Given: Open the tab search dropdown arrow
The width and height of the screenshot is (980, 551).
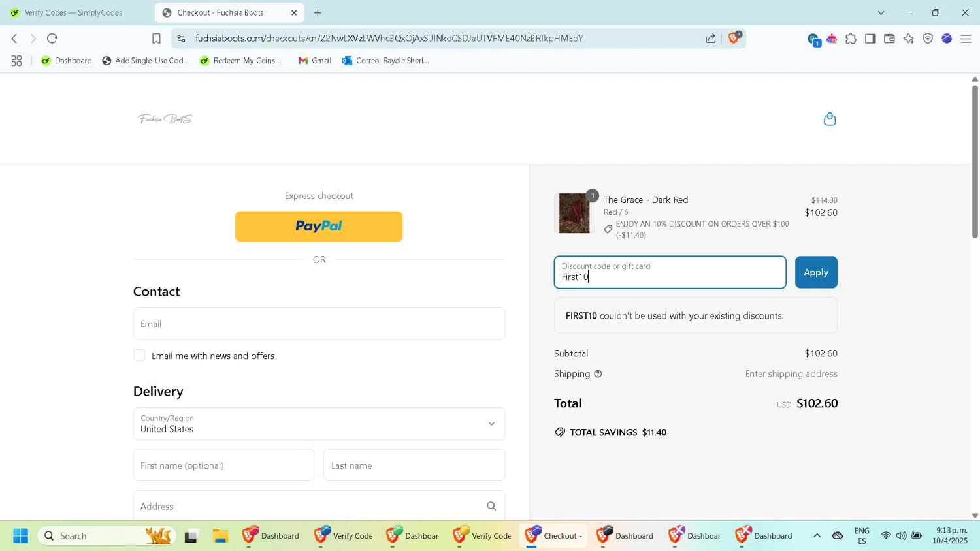Looking at the screenshot, I should click(881, 13).
